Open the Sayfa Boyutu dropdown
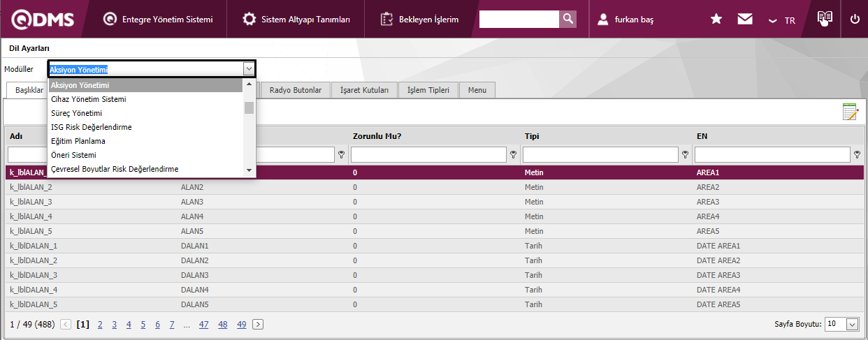The height and width of the screenshot is (340, 868). coord(852,324)
